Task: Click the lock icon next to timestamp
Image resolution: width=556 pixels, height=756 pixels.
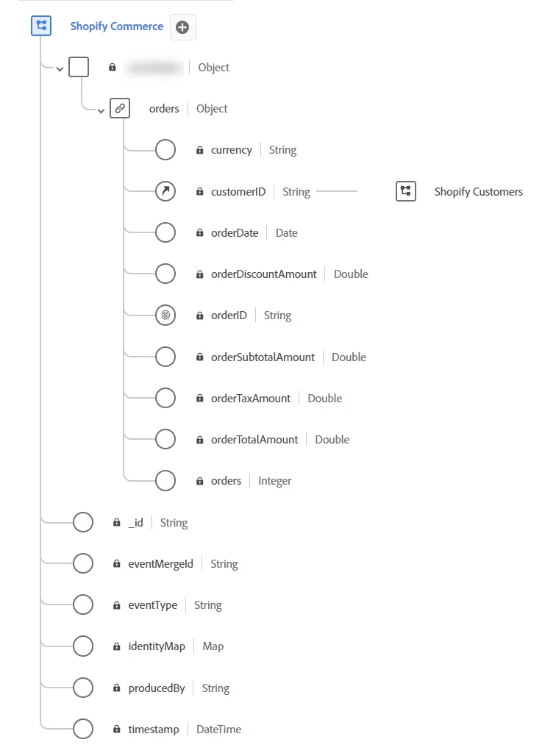Action: pos(117,729)
